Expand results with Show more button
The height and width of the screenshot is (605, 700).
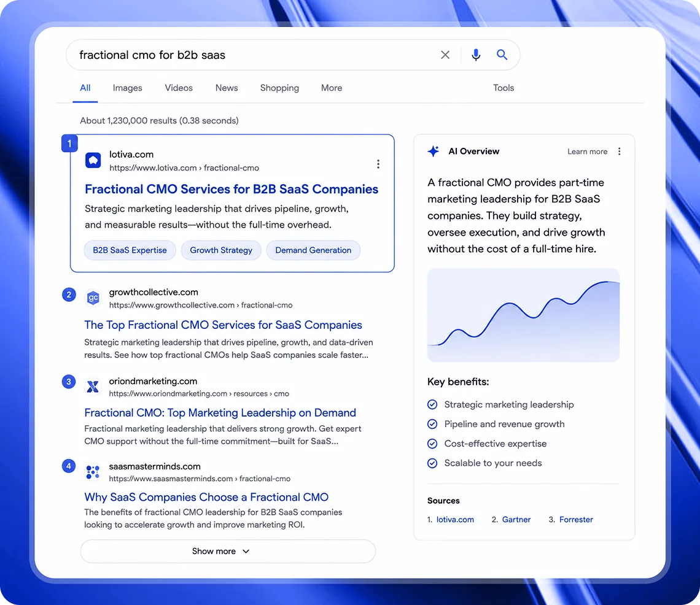click(x=228, y=552)
